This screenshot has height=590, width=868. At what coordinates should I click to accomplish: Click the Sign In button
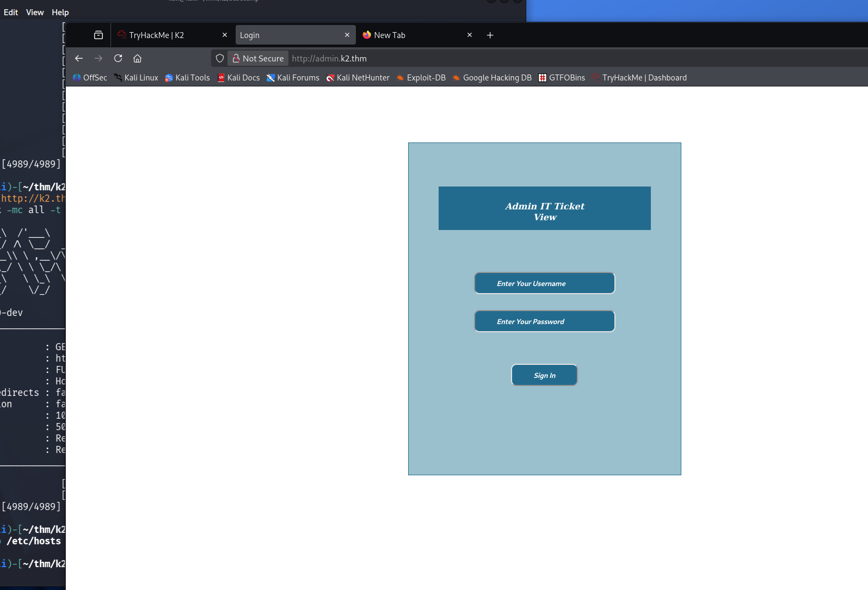[x=544, y=375]
